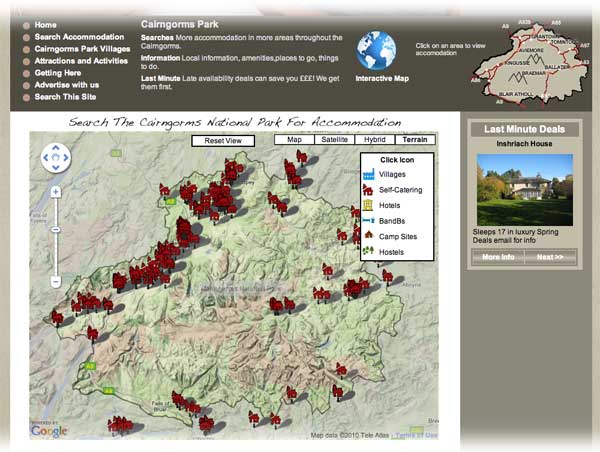Click the Inshriach House title

click(x=524, y=144)
